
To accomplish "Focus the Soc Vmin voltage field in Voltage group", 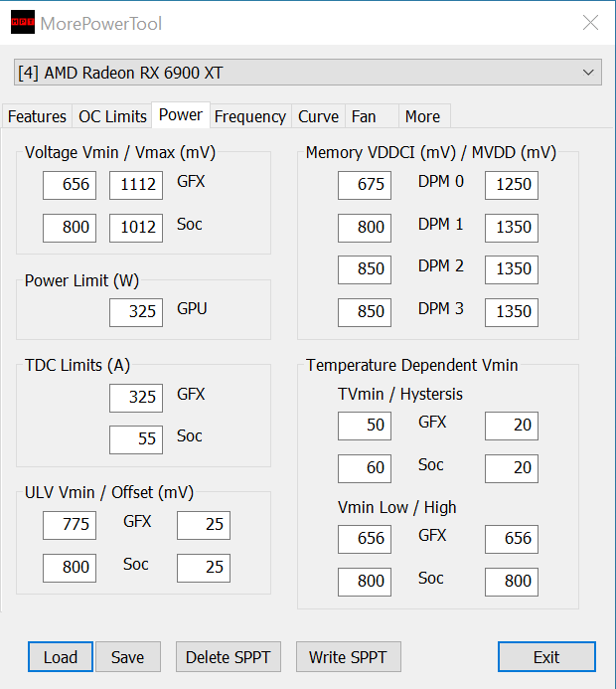I will pos(70,228).
